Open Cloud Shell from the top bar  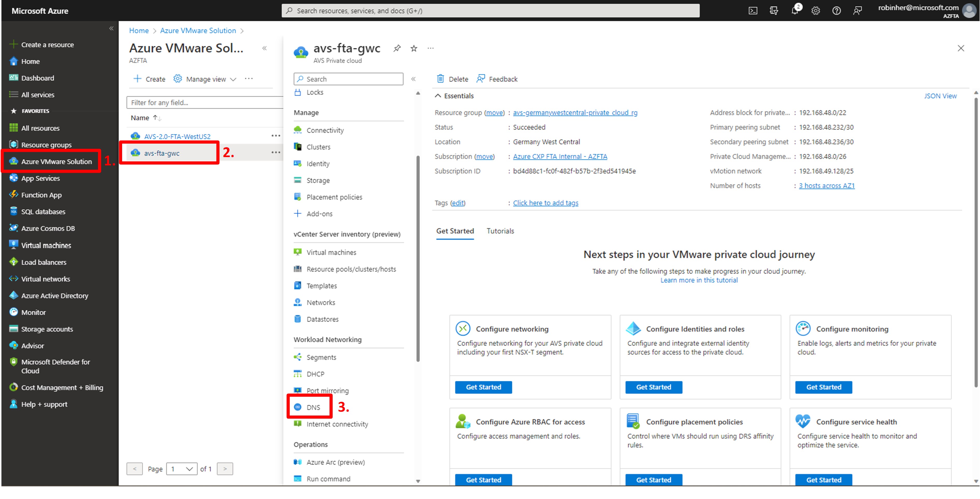pyautogui.click(x=752, y=10)
